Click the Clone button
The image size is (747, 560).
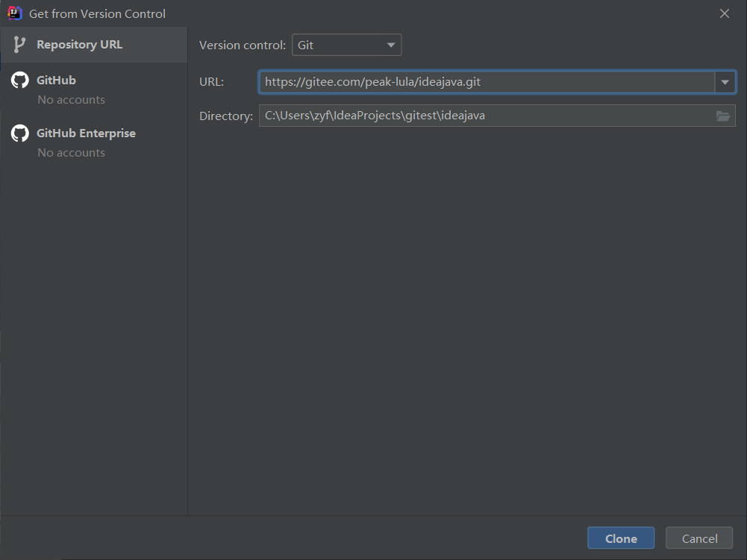pos(621,538)
